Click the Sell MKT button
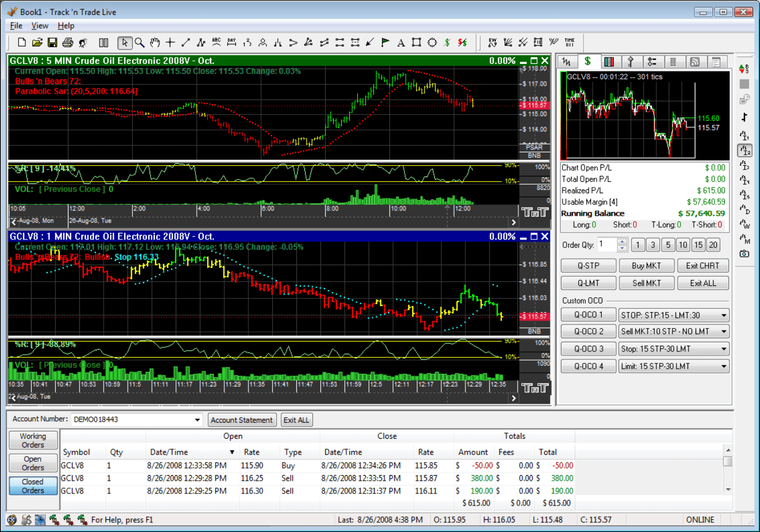Viewport: 760px width, 532px height. (646, 283)
